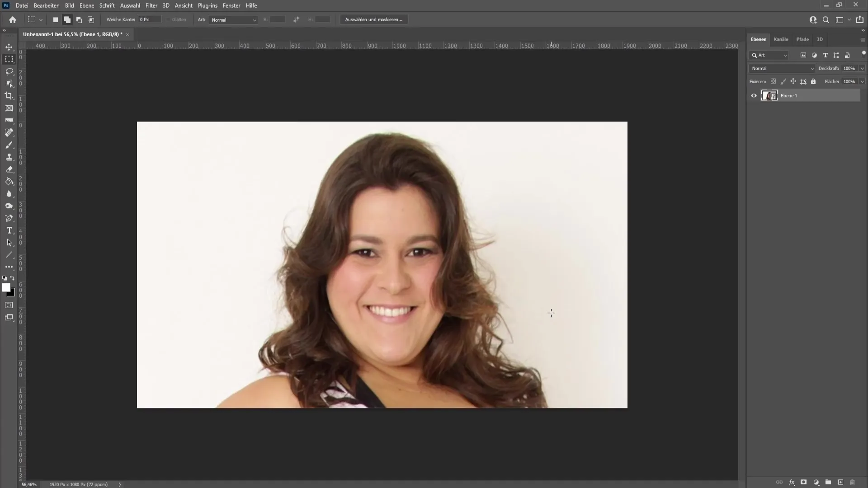The width and height of the screenshot is (868, 488).
Task: Open the Art style dropdown
Action: coord(232,20)
